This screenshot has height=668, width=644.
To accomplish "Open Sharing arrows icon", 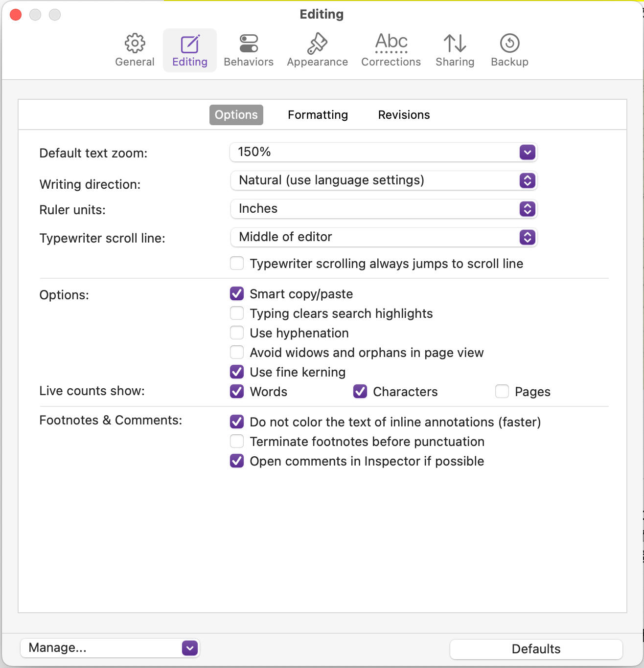I will tap(455, 44).
